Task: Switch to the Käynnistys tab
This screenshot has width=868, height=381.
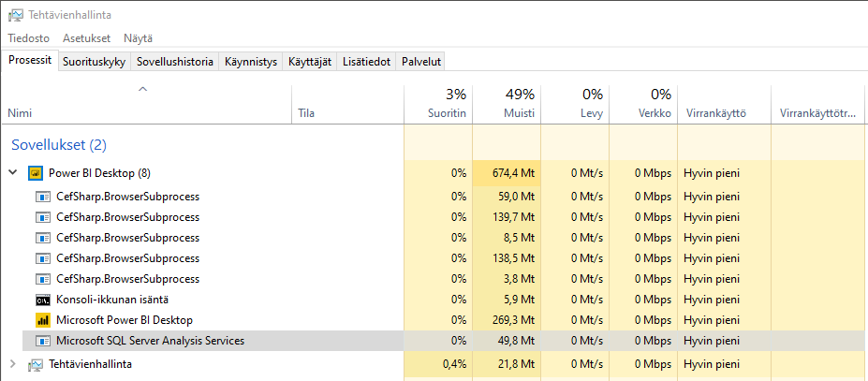Action: coord(251,62)
